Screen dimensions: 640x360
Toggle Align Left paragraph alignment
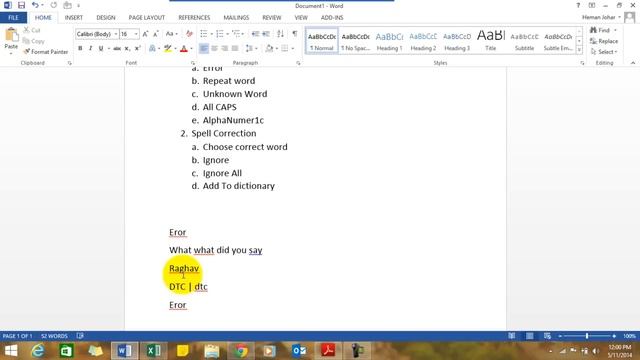pyautogui.click(x=203, y=49)
